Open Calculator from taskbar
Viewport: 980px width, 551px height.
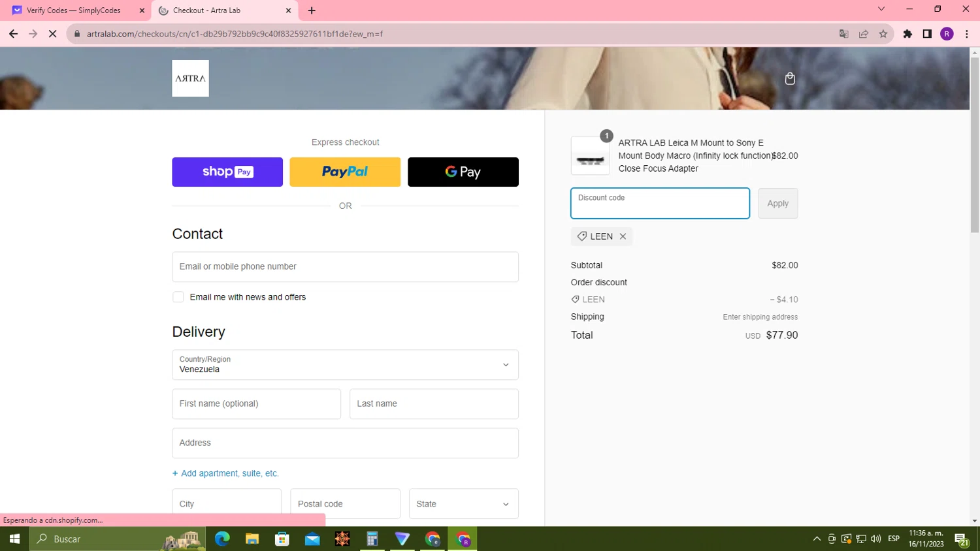(372, 539)
